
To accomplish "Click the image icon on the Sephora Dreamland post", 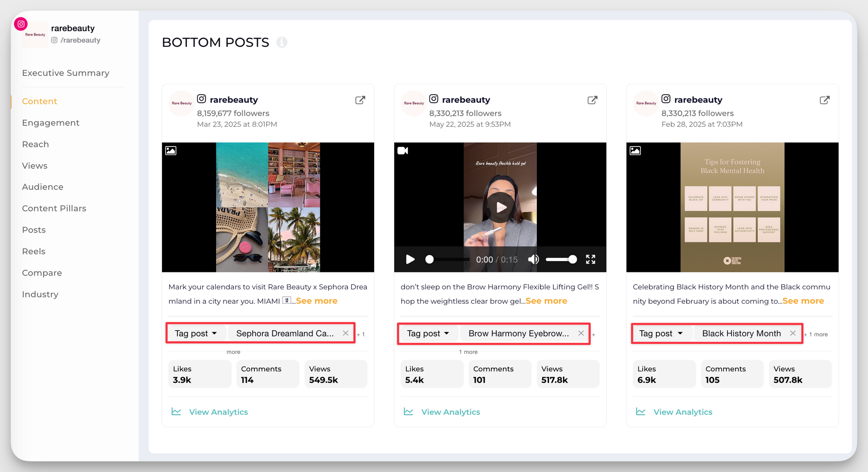I will [171, 151].
